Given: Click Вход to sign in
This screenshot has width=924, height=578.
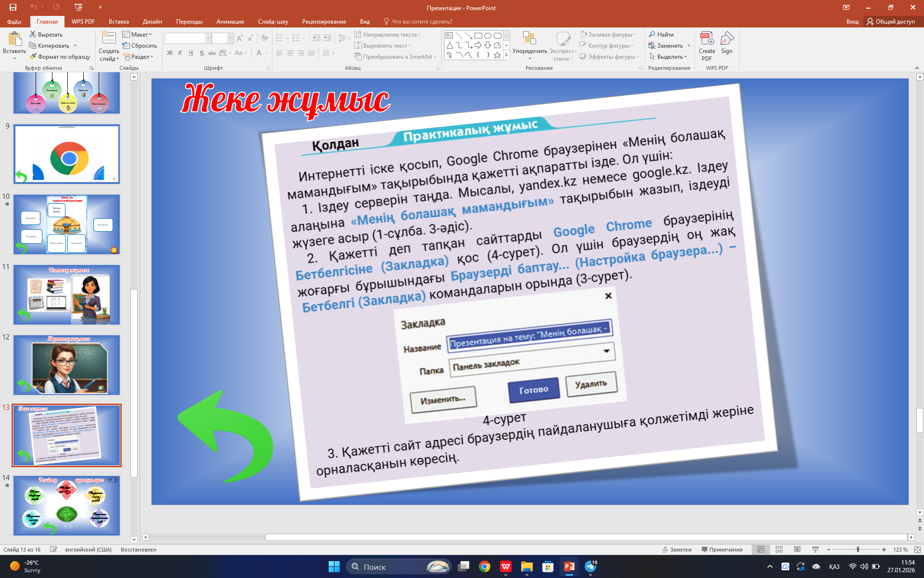Looking at the screenshot, I should pyautogui.click(x=852, y=22).
